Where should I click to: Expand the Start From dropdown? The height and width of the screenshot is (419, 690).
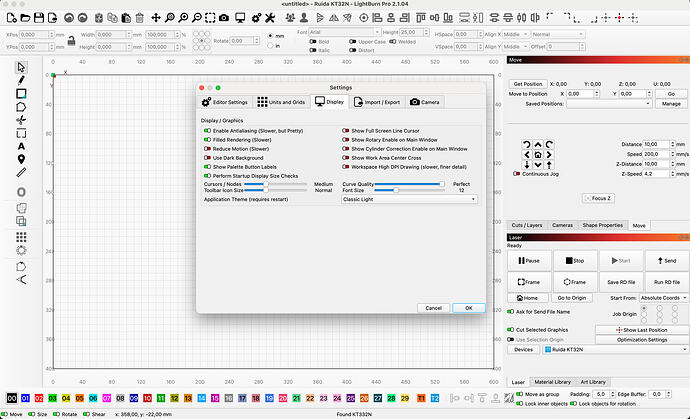(664, 298)
